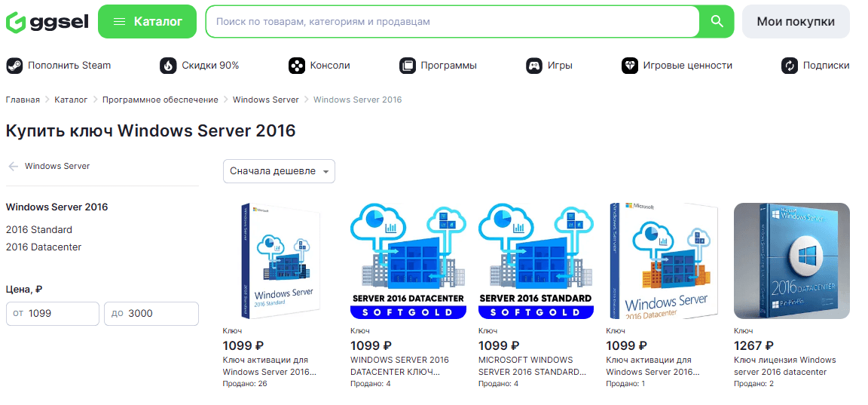The width and height of the screenshot is (868, 405).
Task: Navigate to Программное обеспечение breadcrumb
Action: 160,100
